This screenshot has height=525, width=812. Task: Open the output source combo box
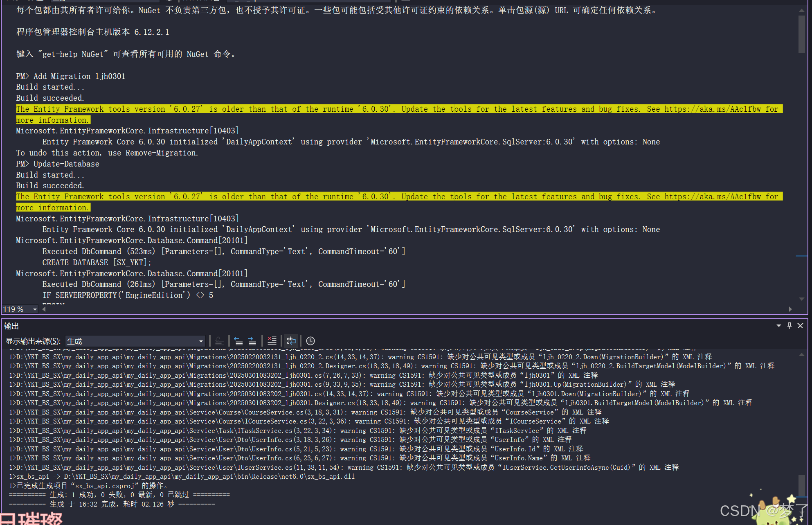[135, 341]
